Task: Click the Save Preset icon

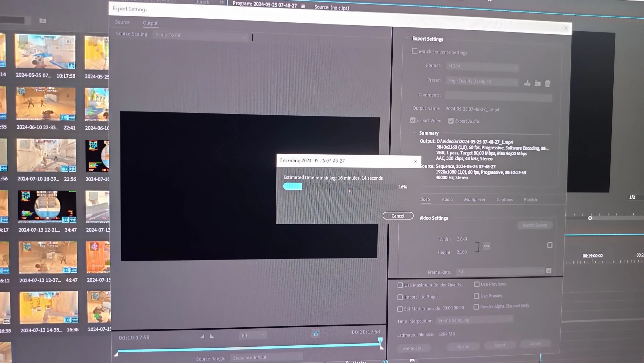Action: (x=527, y=83)
